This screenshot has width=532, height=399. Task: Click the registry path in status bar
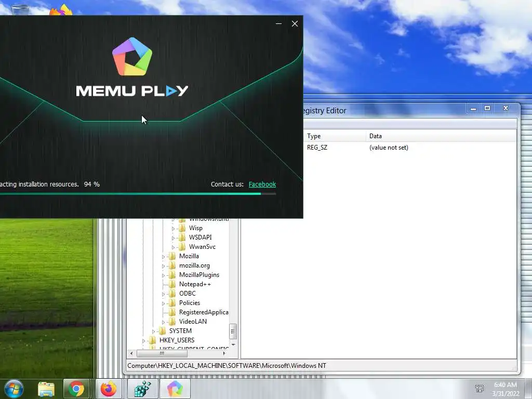227,365
